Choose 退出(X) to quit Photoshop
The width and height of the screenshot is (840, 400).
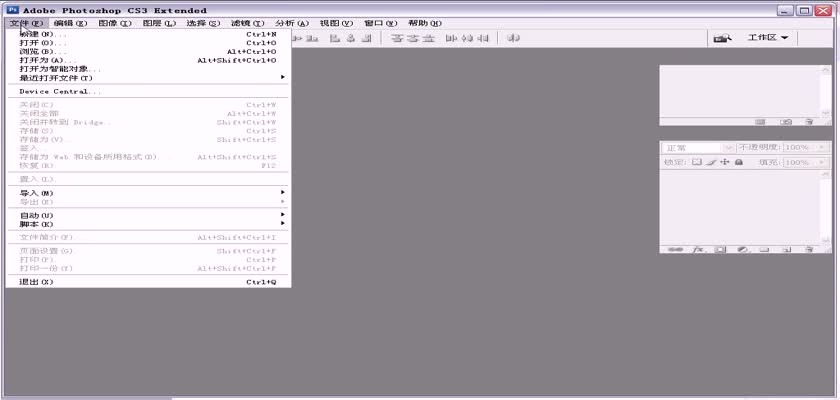coord(148,282)
